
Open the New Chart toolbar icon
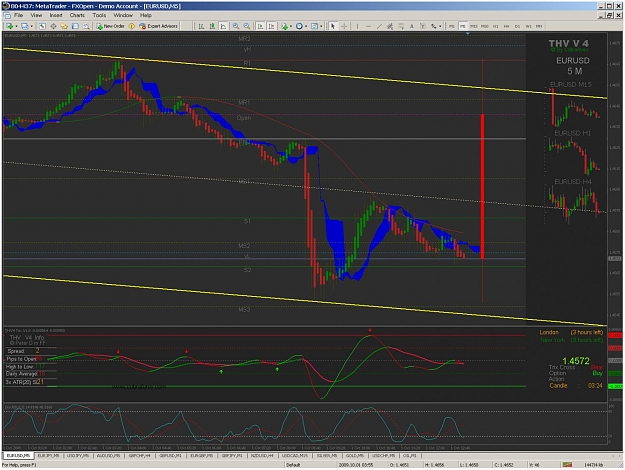[9, 26]
